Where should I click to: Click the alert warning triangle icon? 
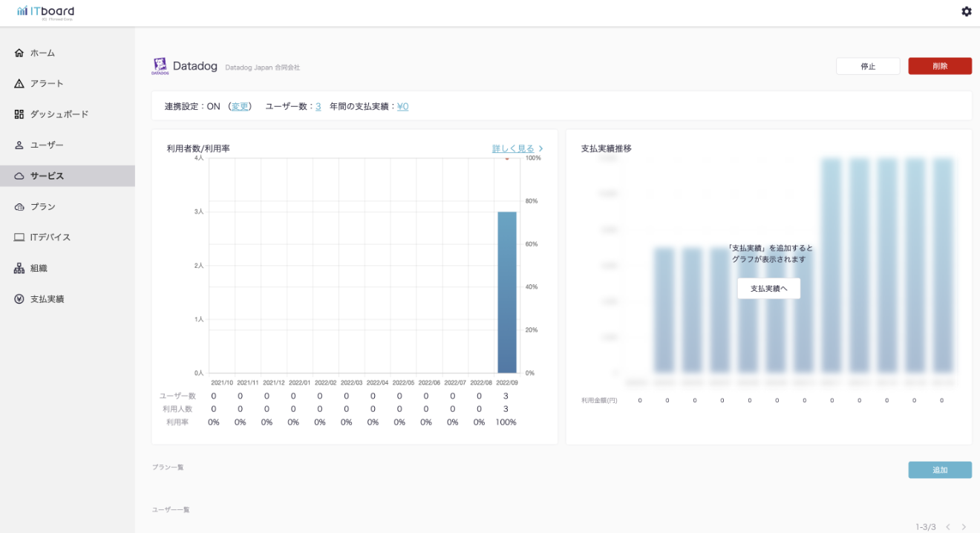tap(19, 84)
